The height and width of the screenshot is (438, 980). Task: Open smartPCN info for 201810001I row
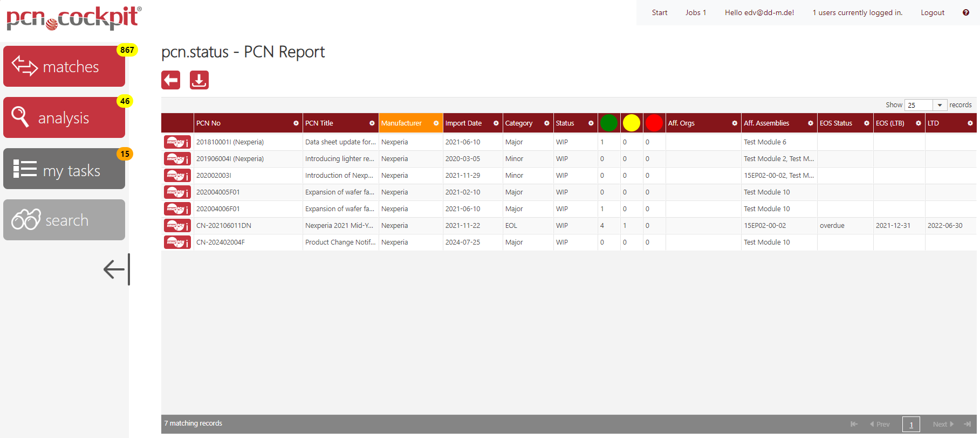click(x=177, y=142)
